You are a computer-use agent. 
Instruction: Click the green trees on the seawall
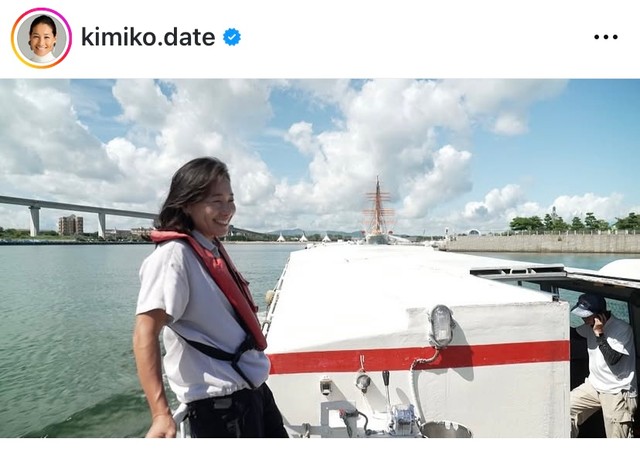coord(574,222)
